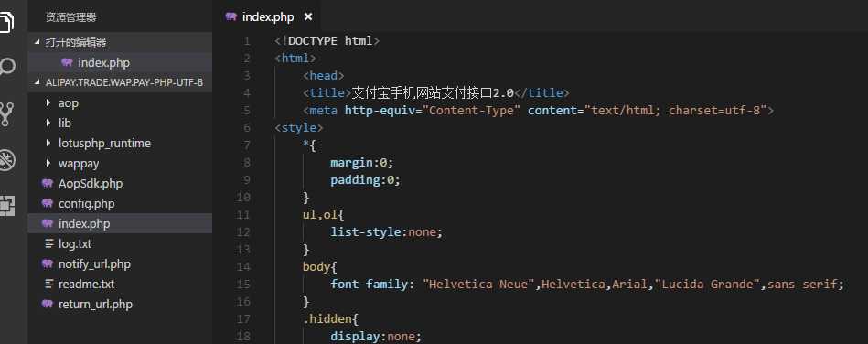Select index.php in the project tree
868x344 pixels.
coord(120,224)
